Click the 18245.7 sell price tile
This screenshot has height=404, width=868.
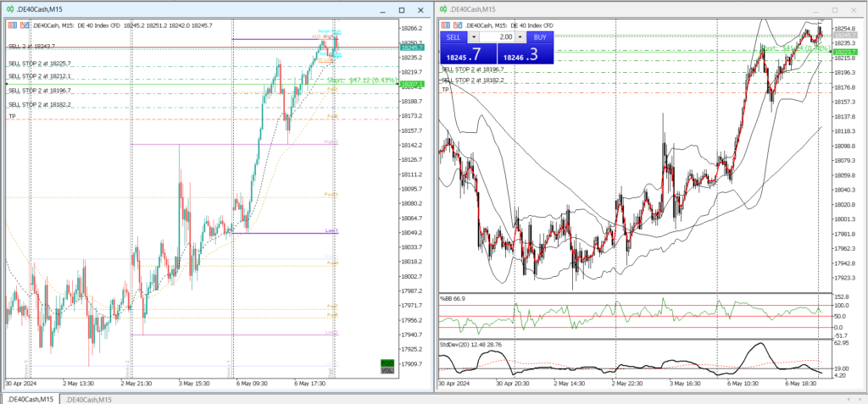point(468,54)
